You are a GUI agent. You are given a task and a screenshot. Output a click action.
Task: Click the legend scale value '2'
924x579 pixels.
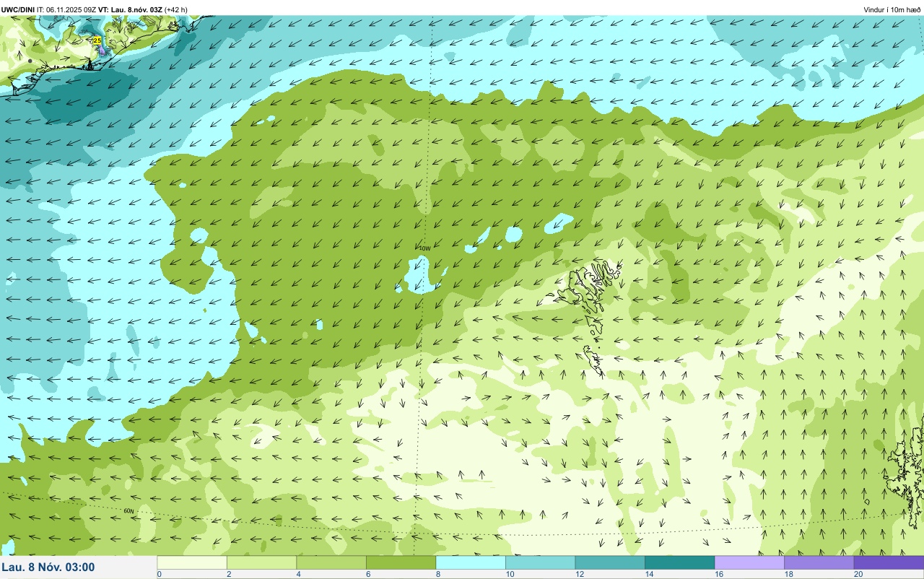227,574
